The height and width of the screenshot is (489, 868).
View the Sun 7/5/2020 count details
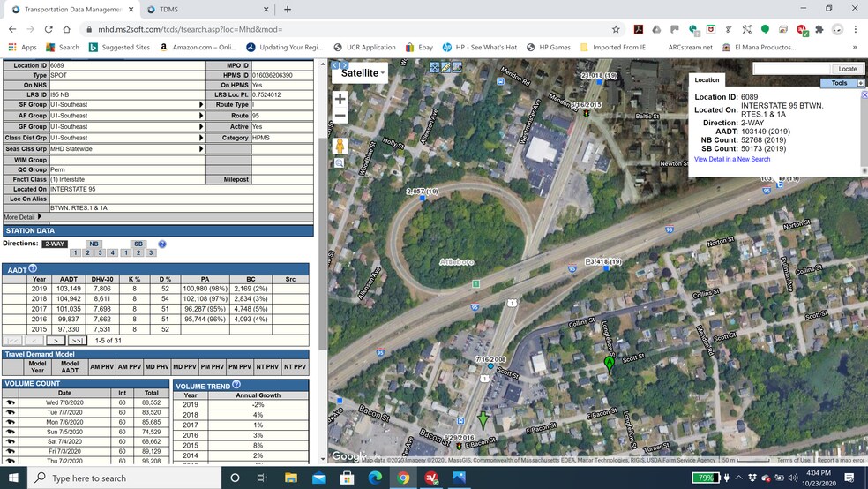10,432
